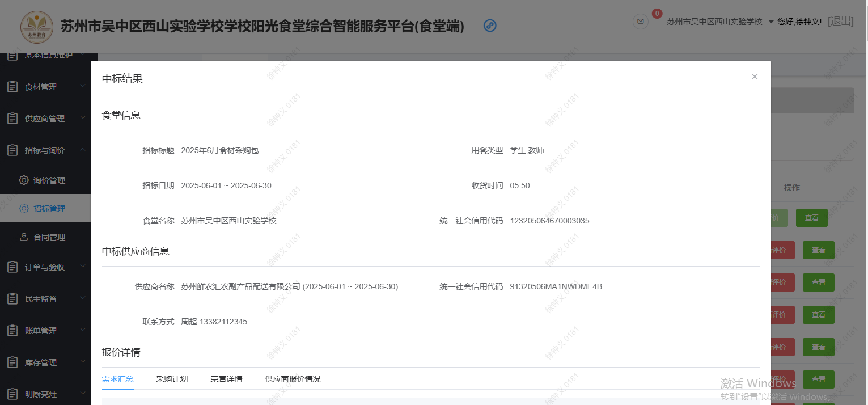
Task: Select the 明厨亮灶 sidebar icon
Action: click(x=12, y=393)
